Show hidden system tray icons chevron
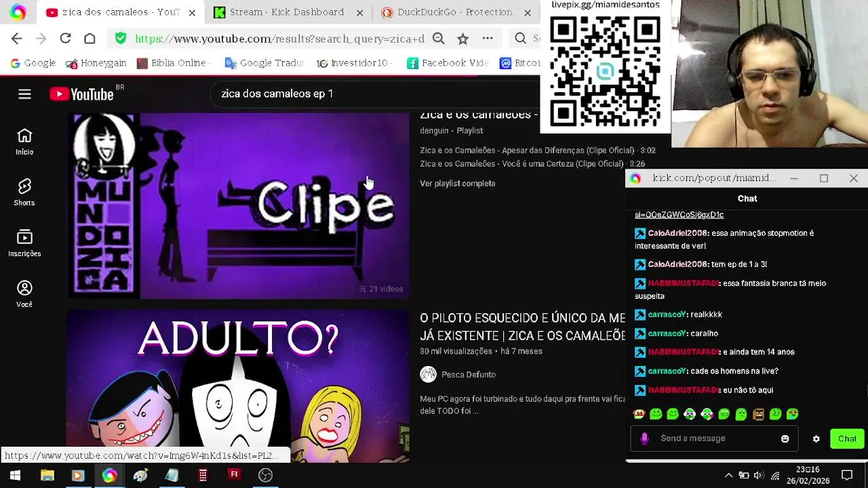The image size is (868, 488). 728,475
